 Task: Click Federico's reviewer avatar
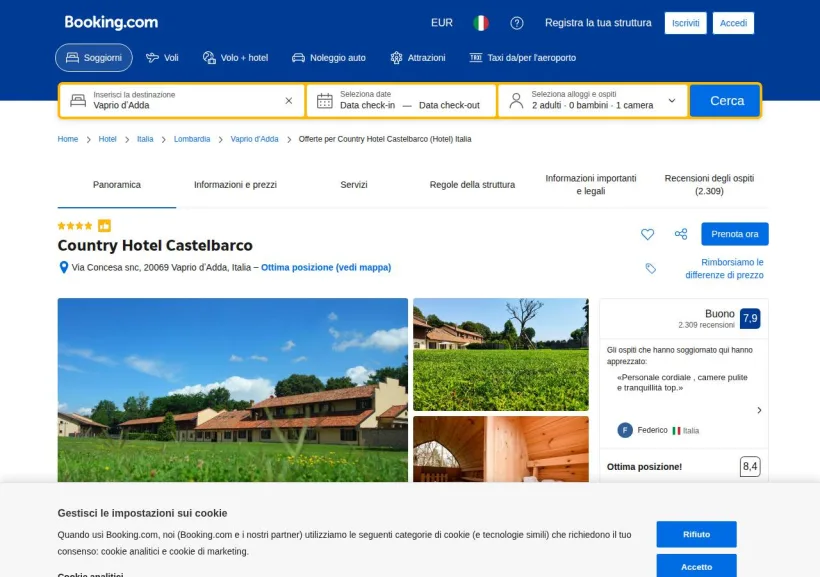pyautogui.click(x=625, y=430)
